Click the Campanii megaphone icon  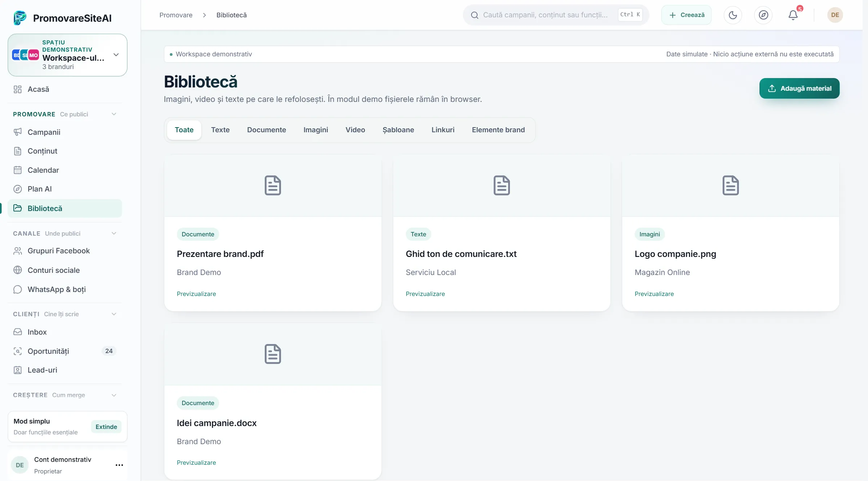(x=18, y=132)
